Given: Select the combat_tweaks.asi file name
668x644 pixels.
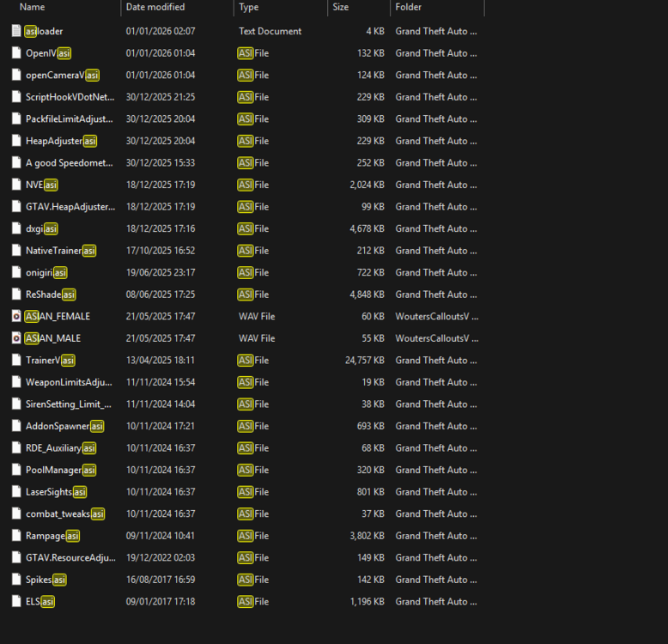Looking at the screenshot, I should click(64, 514).
